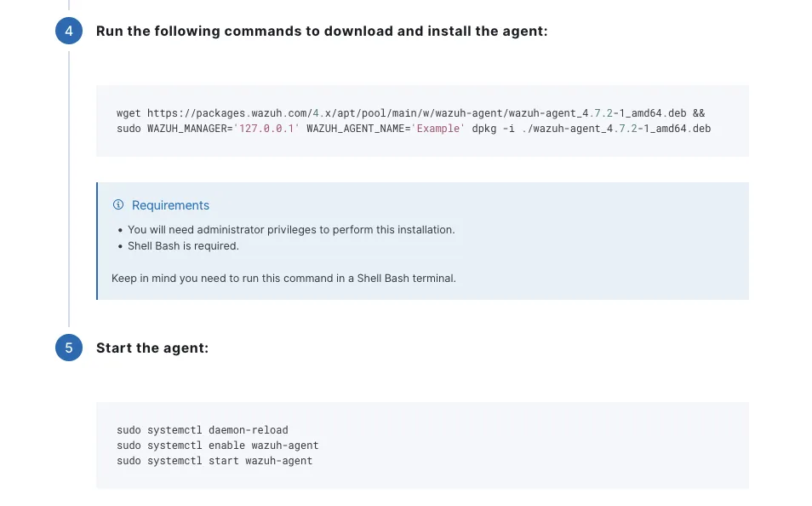This screenshot has width=812, height=506.
Task: Click the 'Run the following commands' heading
Action: [x=322, y=32]
